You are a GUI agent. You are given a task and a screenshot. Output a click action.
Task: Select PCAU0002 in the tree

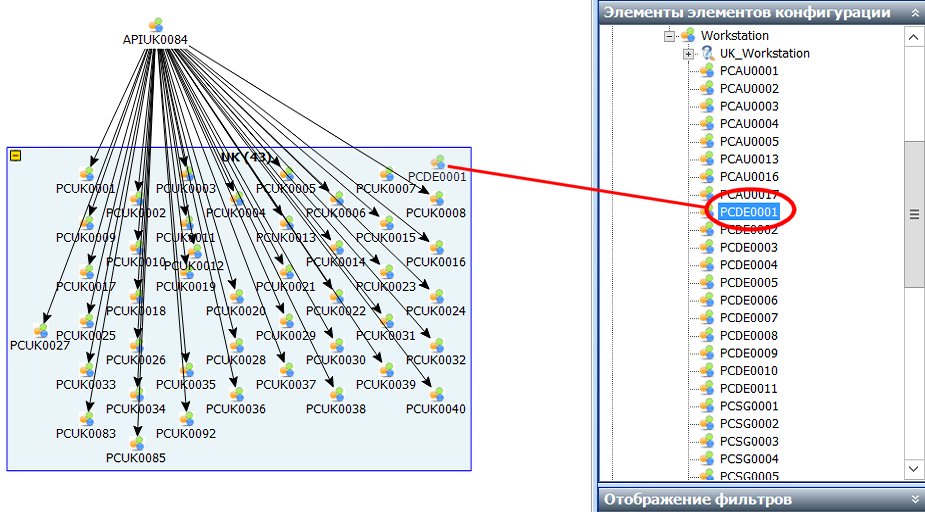tap(749, 88)
